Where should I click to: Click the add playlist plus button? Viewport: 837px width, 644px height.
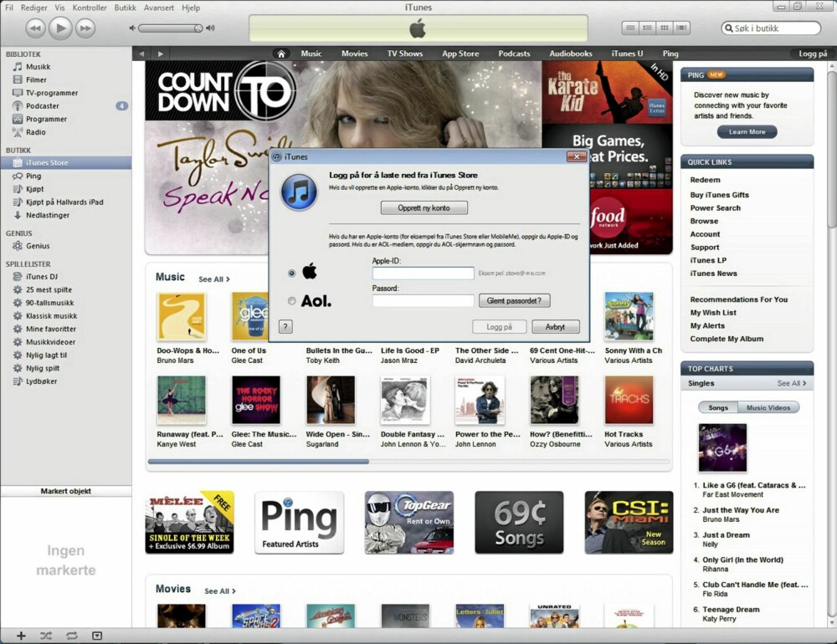pyautogui.click(x=21, y=636)
